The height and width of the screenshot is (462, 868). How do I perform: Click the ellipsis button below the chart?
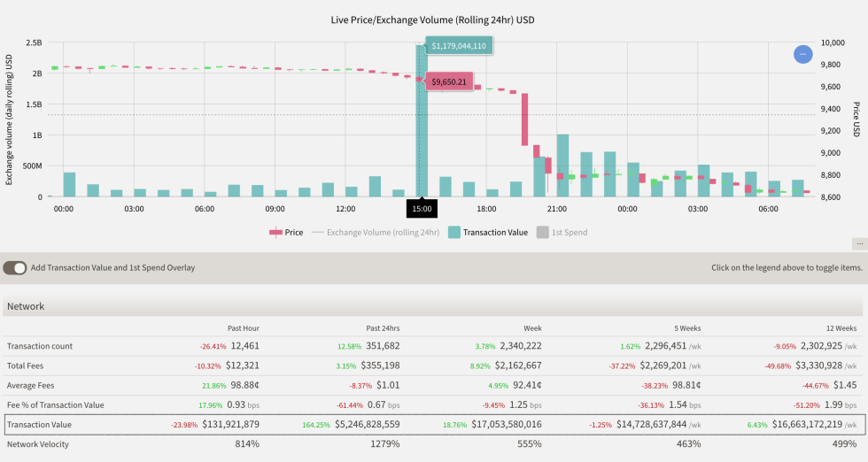point(858,243)
